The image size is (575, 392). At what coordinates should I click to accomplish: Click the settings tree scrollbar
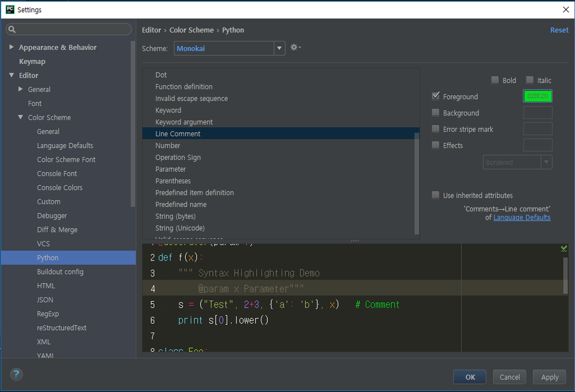coord(133,124)
